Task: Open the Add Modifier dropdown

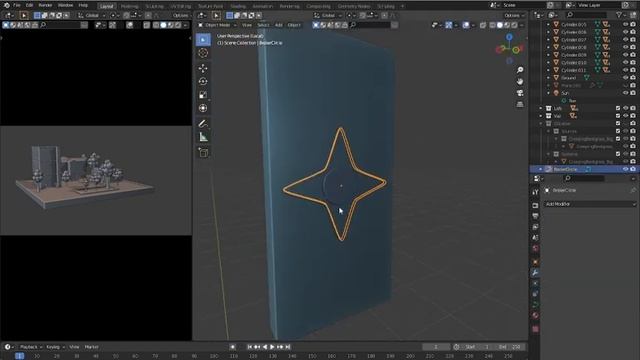Action: 590,204
